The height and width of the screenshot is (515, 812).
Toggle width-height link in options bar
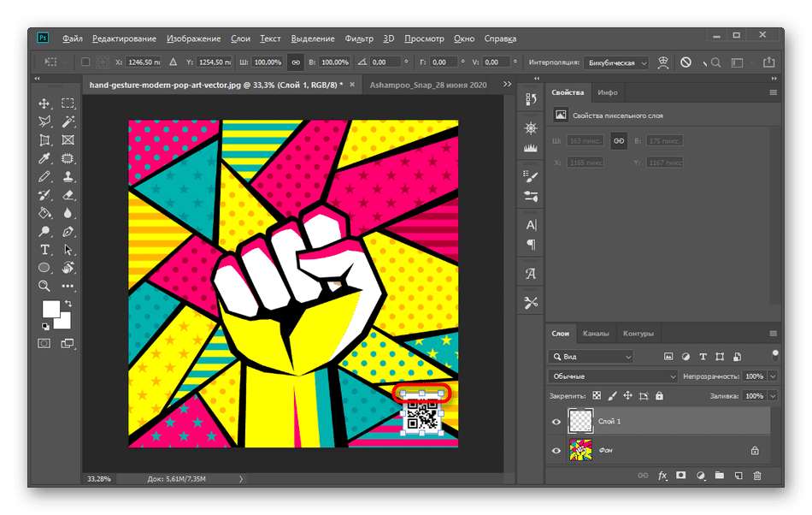click(x=296, y=62)
